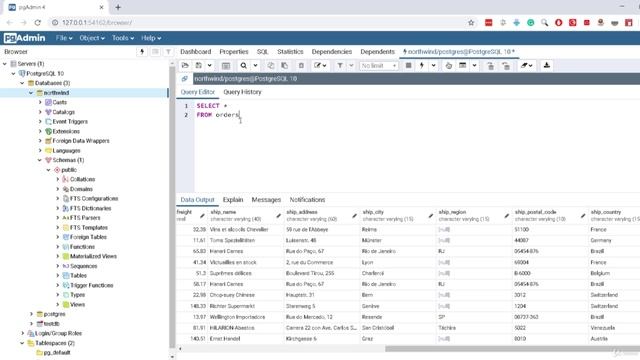Open the Messages results tab
Screen dimensions: 640x360
coord(266,200)
